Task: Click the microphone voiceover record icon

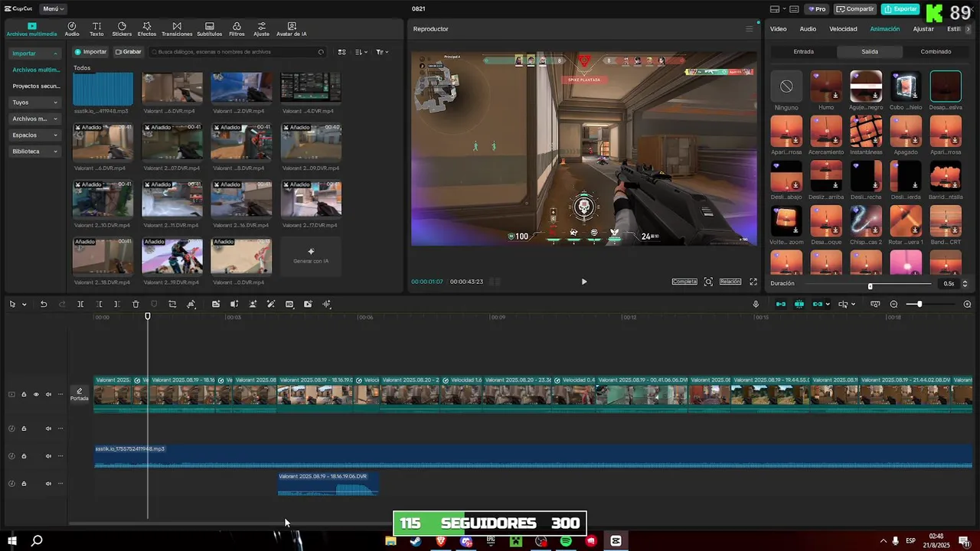Action: 756,304
